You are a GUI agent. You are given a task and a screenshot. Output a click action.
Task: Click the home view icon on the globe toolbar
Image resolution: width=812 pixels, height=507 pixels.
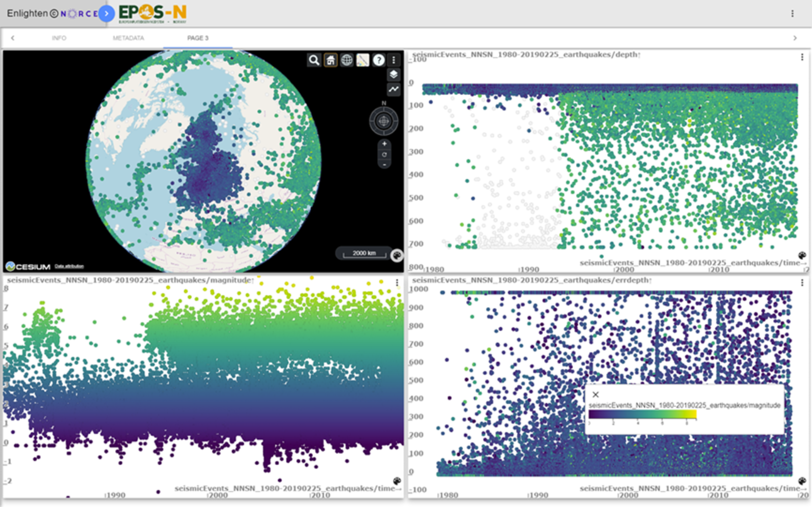pos(331,60)
